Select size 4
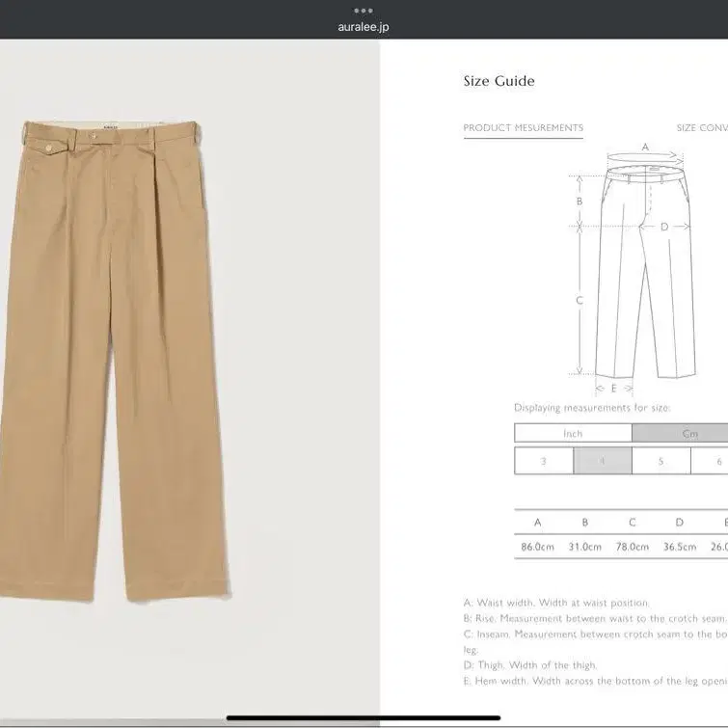 pyautogui.click(x=603, y=461)
